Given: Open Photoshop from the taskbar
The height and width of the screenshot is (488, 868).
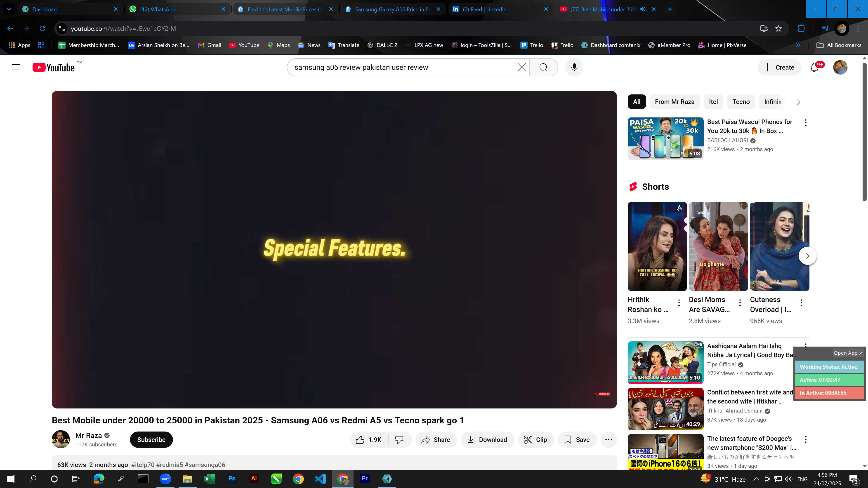Looking at the screenshot, I should point(231,479).
